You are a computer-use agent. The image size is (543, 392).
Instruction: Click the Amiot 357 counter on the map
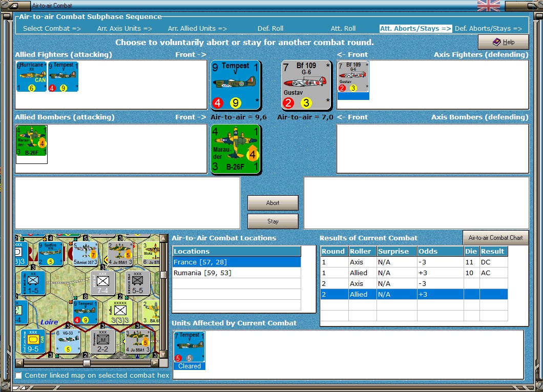tap(85, 254)
